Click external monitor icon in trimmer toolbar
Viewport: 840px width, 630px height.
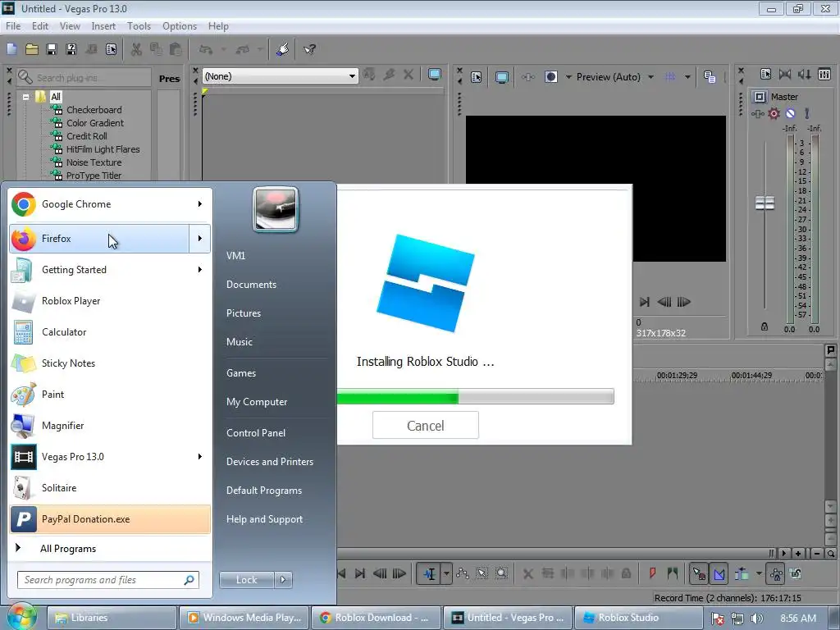[435, 75]
